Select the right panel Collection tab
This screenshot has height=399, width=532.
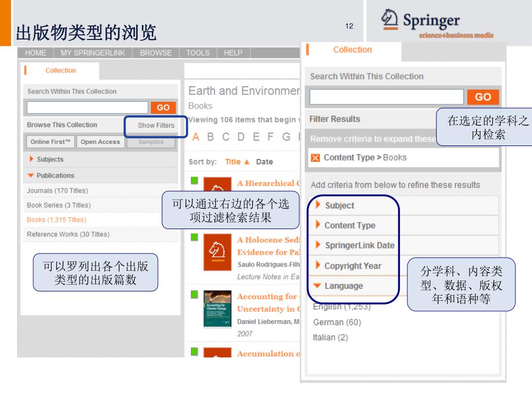(x=353, y=49)
